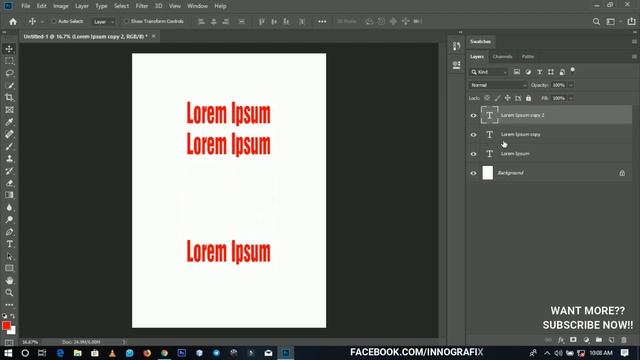Select the Pen tool
The width and height of the screenshot is (640, 360).
(x=9, y=232)
